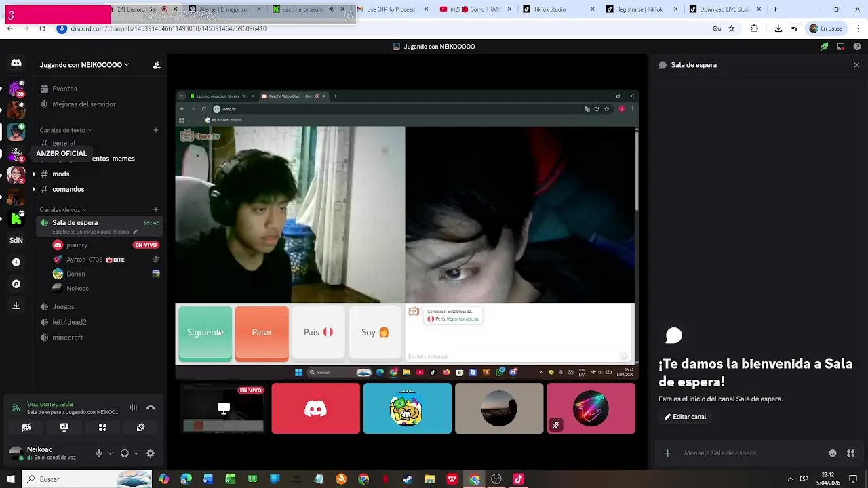Expand Jugando con NEIKOOOOO server menu
The image size is (868, 488).
point(84,65)
